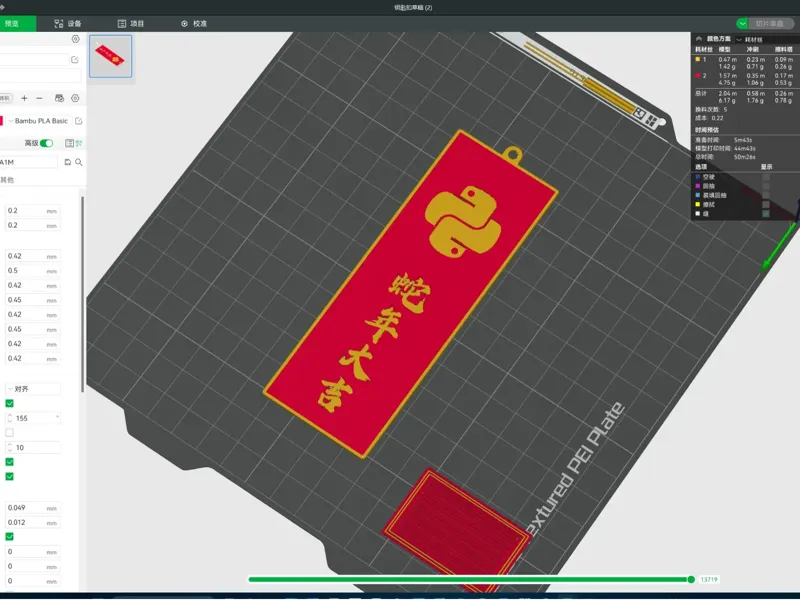Toggle 空驶 display checkbox

pyautogui.click(x=766, y=177)
